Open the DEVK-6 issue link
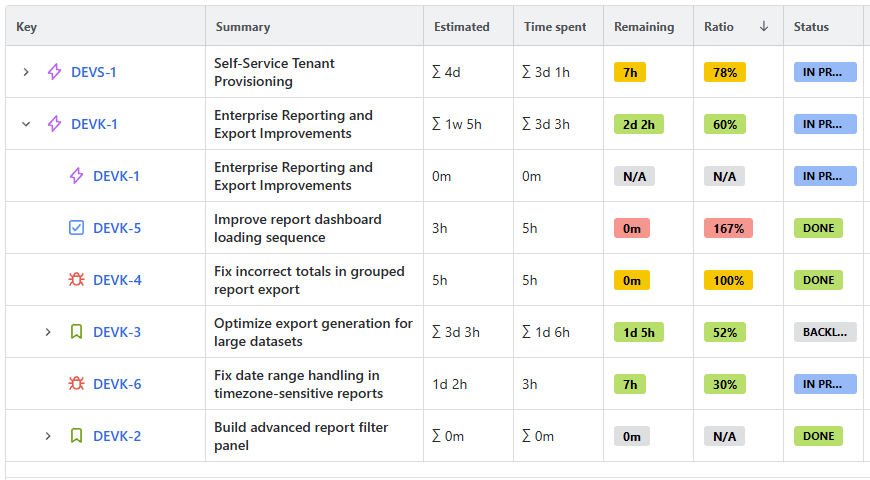Screen dimensions: 870x480 pyautogui.click(x=117, y=384)
